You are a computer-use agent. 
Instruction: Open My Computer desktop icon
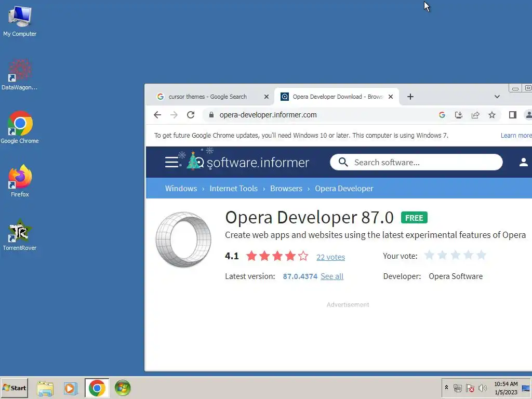click(20, 21)
